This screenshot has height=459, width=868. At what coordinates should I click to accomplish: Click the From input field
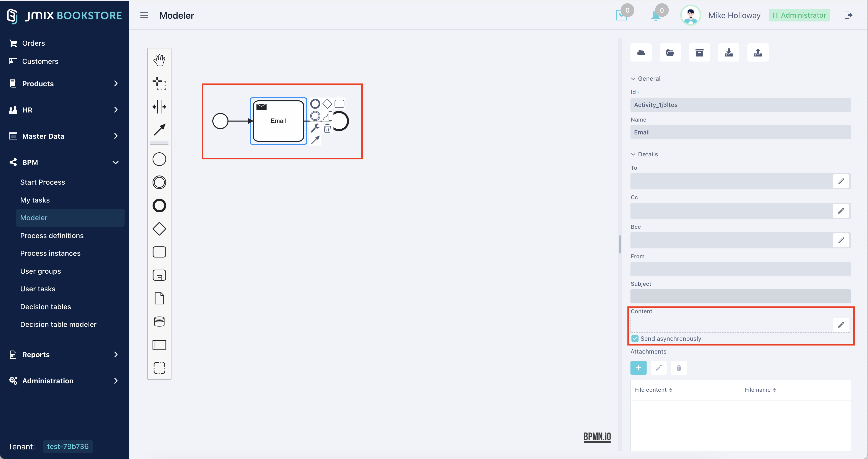[740, 269]
